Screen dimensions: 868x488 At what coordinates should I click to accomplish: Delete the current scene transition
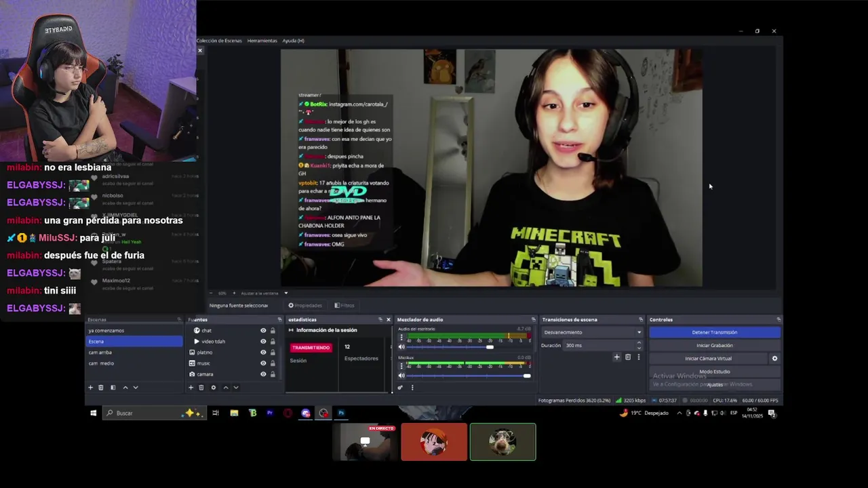click(x=628, y=357)
